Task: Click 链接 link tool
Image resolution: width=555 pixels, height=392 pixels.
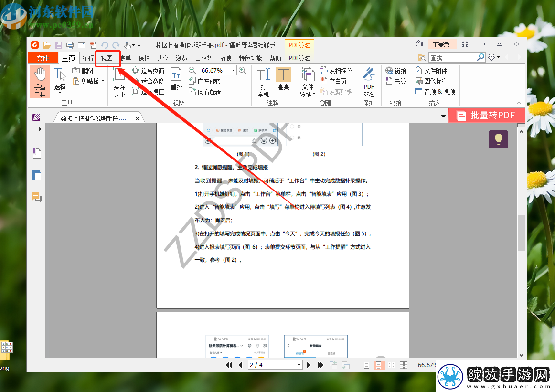Action: pyautogui.click(x=396, y=71)
